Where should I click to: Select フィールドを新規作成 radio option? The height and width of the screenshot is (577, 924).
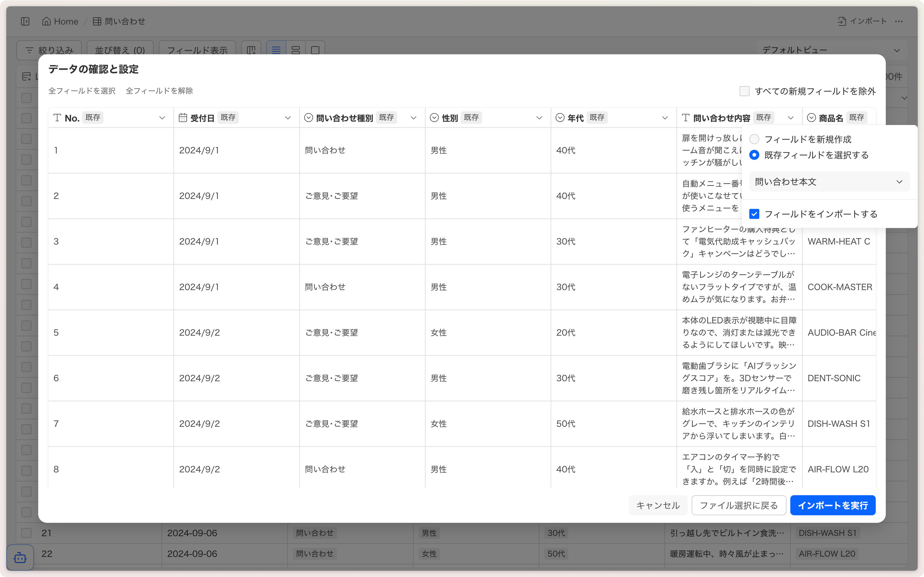coord(754,139)
